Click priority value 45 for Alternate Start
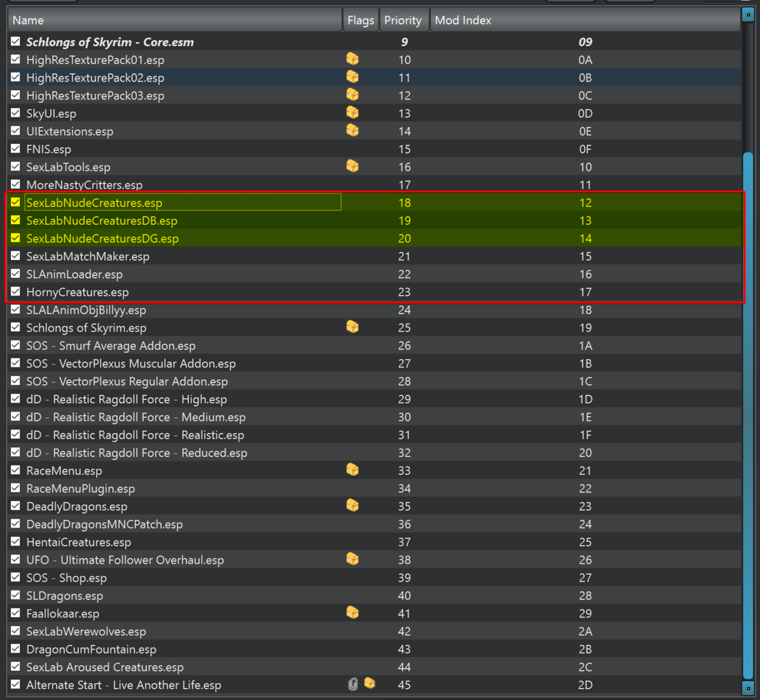Viewport: 760px width, 700px height. 404,685
